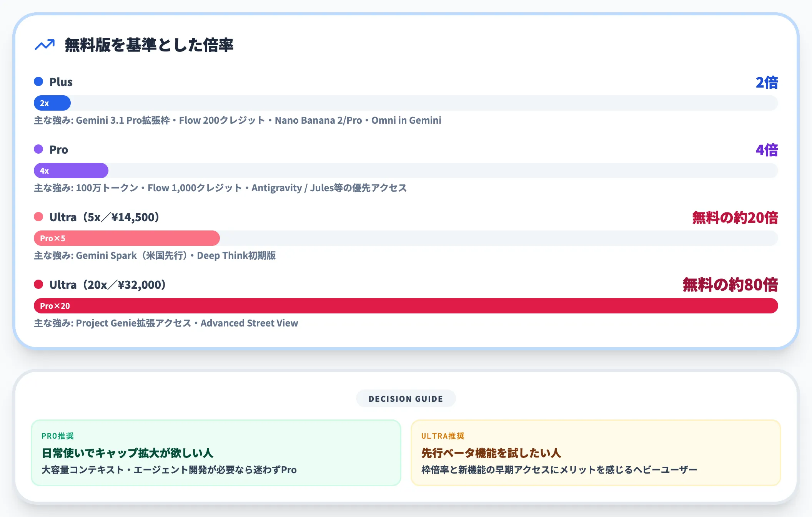
Task: Click the red Pro×20 progress bar
Action: (406, 306)
